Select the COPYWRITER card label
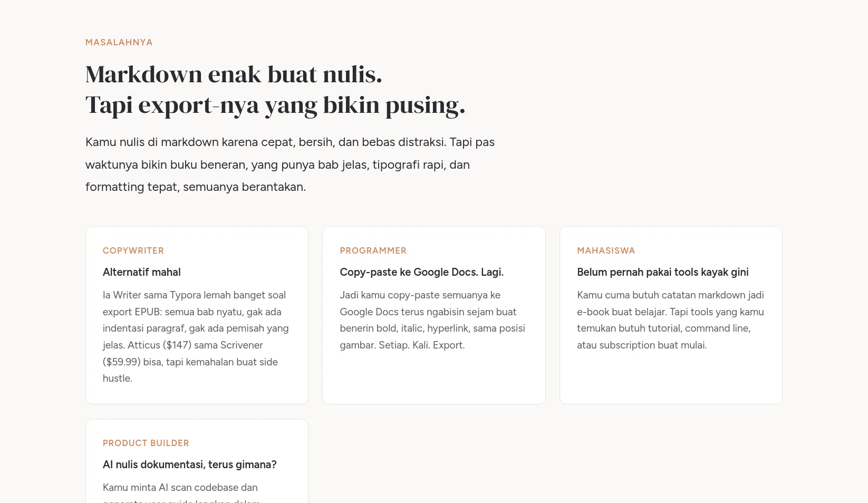The image size is (868, 503). [133, 250]
